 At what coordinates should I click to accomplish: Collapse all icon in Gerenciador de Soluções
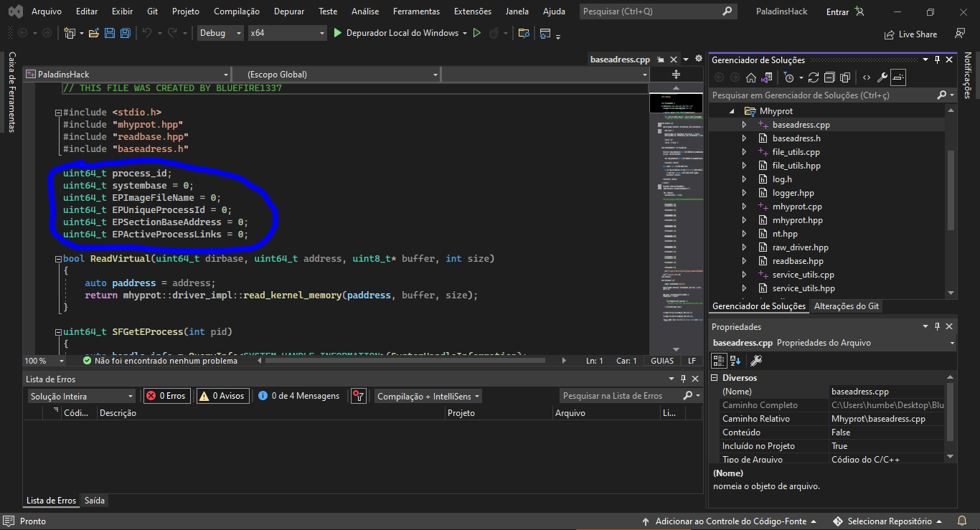pyautogui.click(x=829, y=77)
